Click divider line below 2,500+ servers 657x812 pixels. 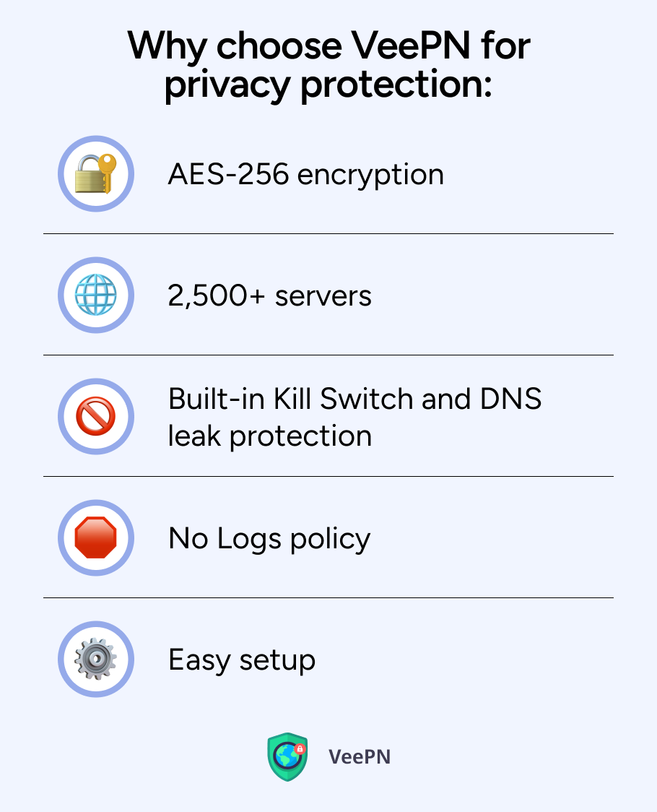(x=328, y=355)
